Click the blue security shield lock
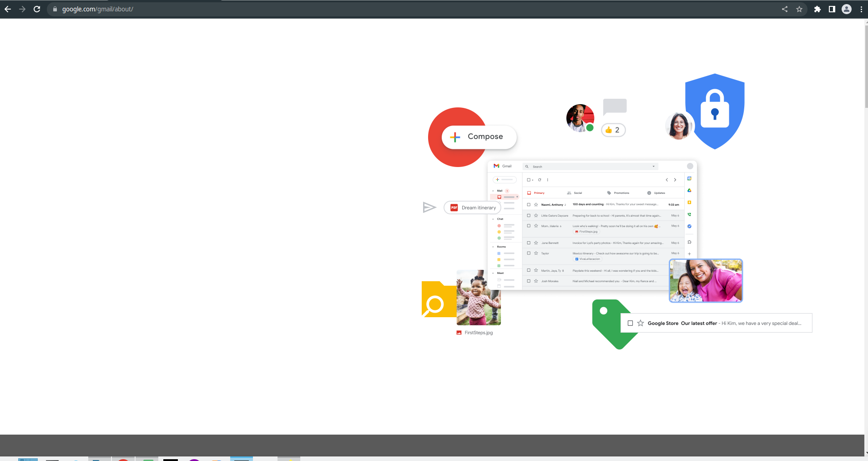The width and height of the screenshot is (868, 461). [x=715, y=111]
